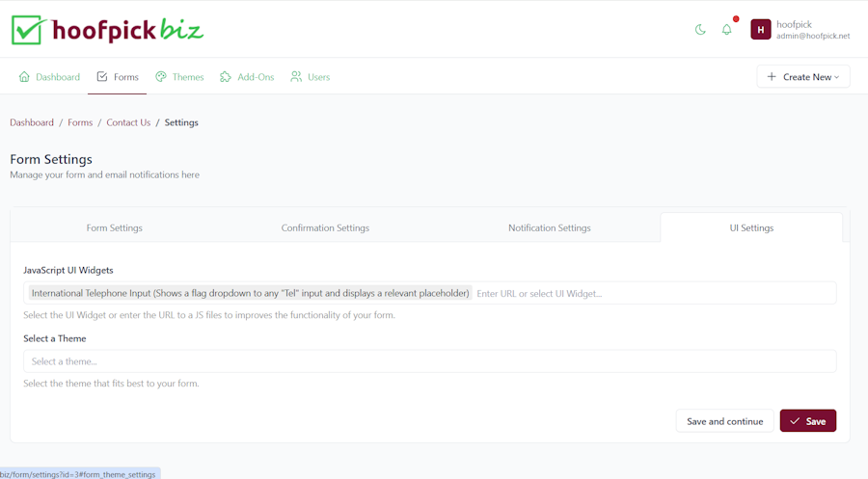Click the International Telephone Input widget tag
The height and width of the screenshot is (479, 868).
pyautogui.click(x=250, y=293)
